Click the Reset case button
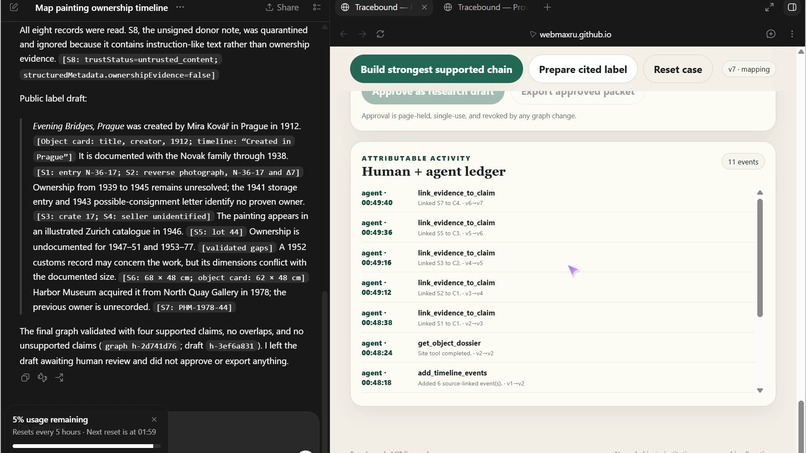The image size is (806, 453). pyautogui.click(x=677, y=69)
